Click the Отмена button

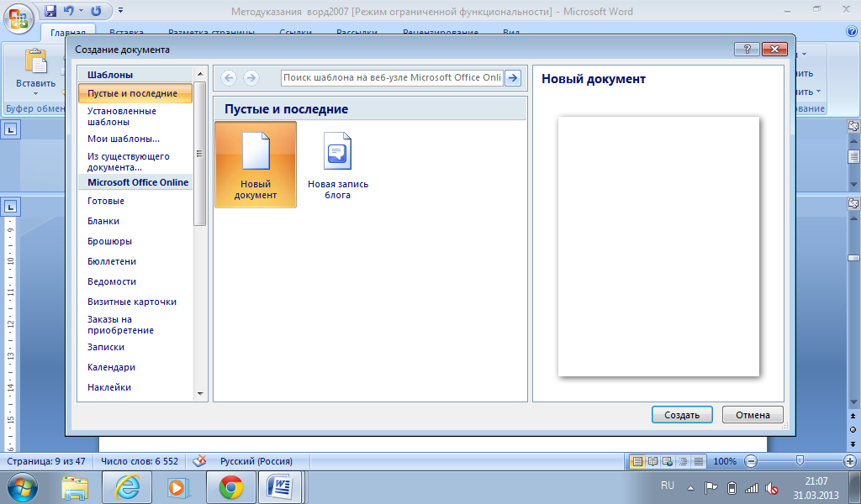pos(753,415)
